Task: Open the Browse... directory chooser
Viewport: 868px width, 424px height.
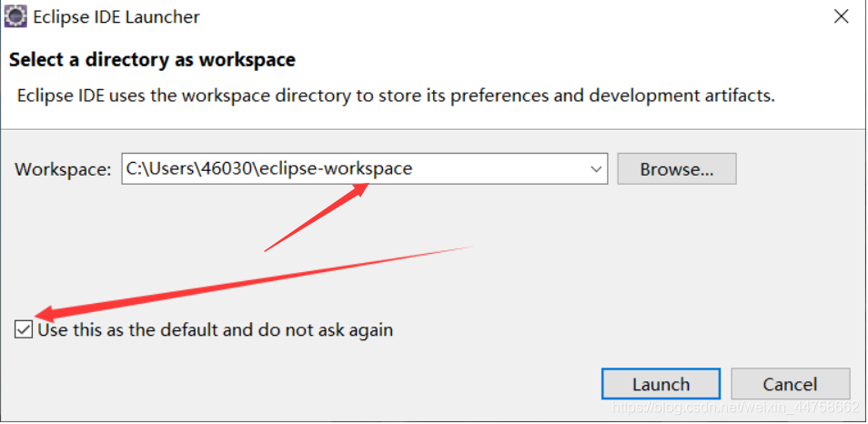Action: click(x=676, y=169)
